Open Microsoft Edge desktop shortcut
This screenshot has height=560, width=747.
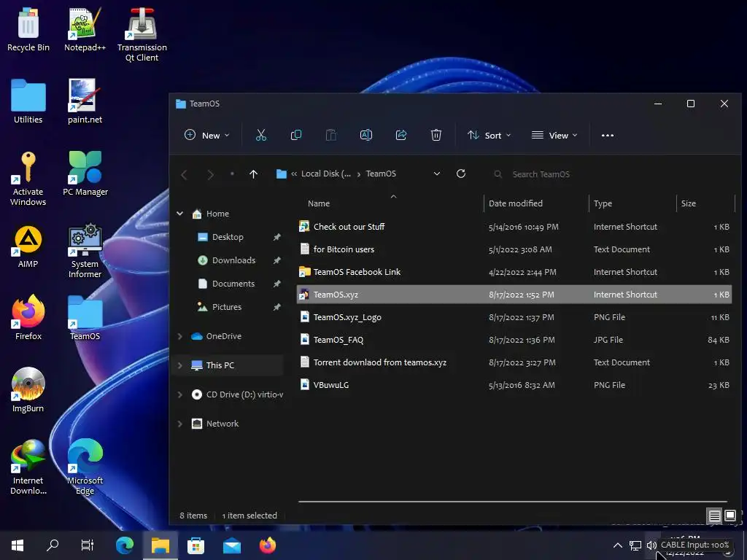coord(85,467)
